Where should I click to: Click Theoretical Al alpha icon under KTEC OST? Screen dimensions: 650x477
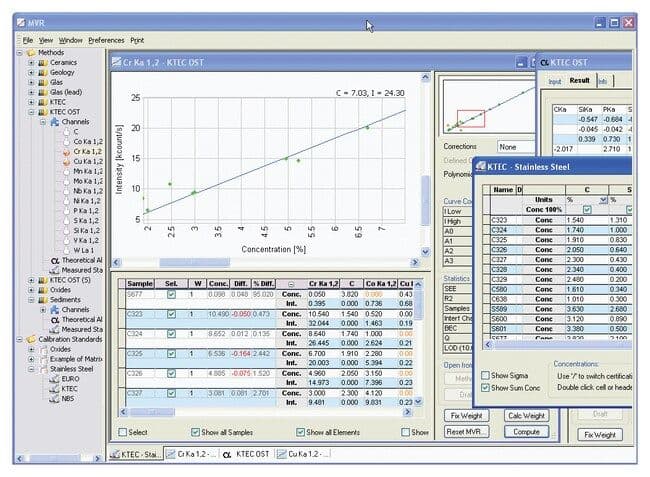[x=55, y=261]
